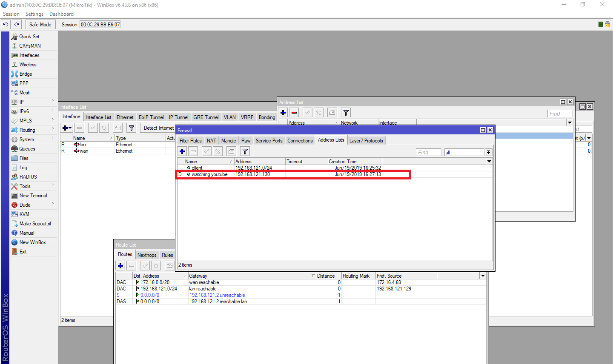
Task: Open PPP sidebar entry
Action: tap(34, 83)
